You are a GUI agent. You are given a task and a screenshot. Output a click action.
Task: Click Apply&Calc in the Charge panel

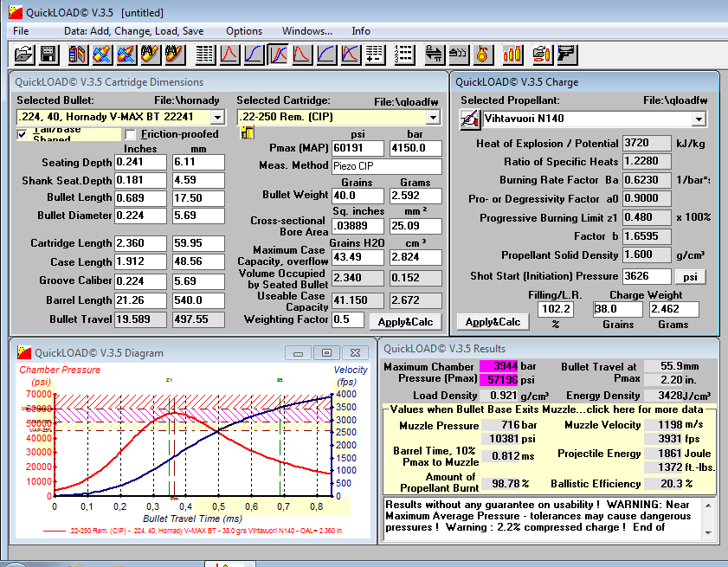(x=493, y=321)
